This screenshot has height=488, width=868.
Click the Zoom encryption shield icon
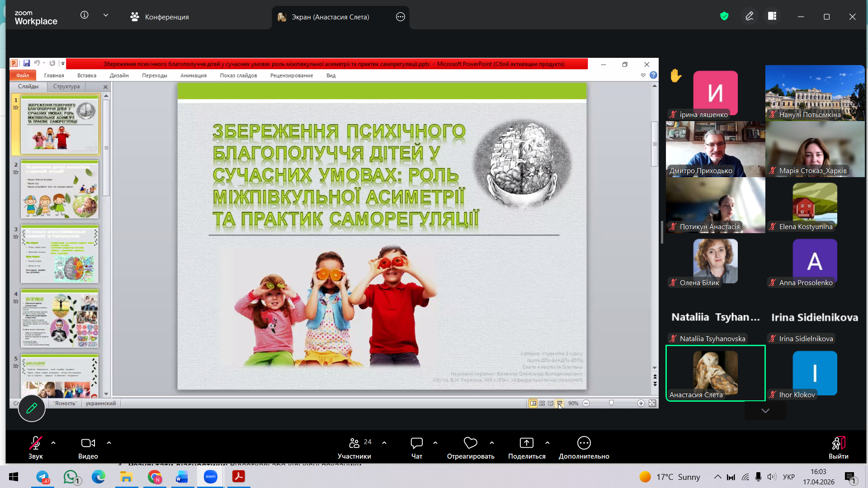[724, 16]
